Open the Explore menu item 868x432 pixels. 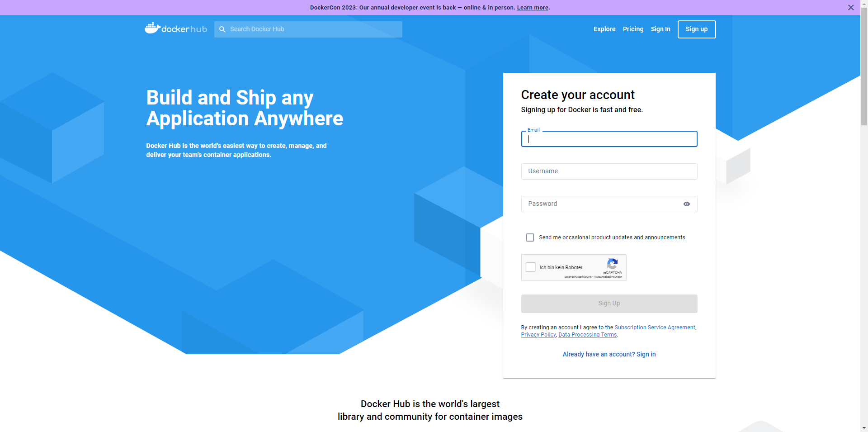click(604, 29)
